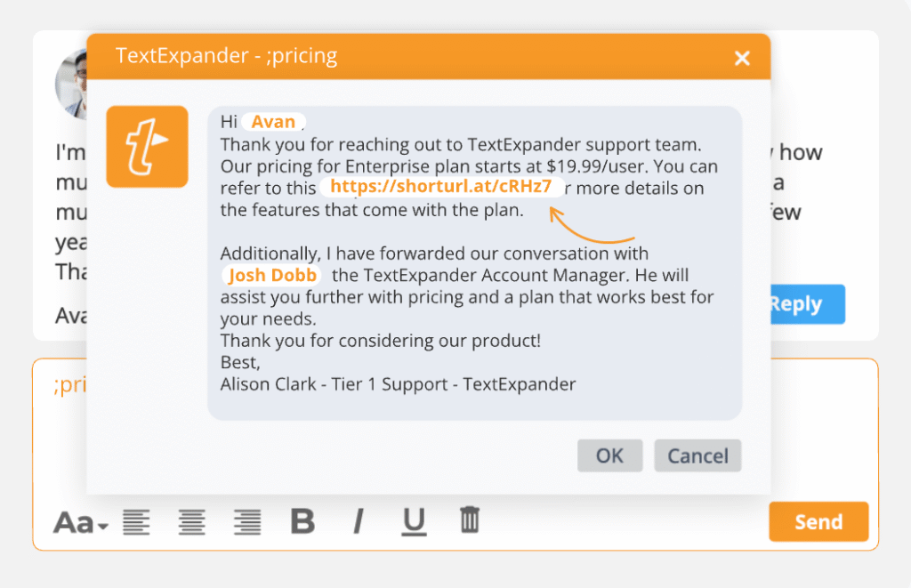Viewport: 911px width, 588px height.
Task: Toggle bold formatting
Action: coord(302,521)
